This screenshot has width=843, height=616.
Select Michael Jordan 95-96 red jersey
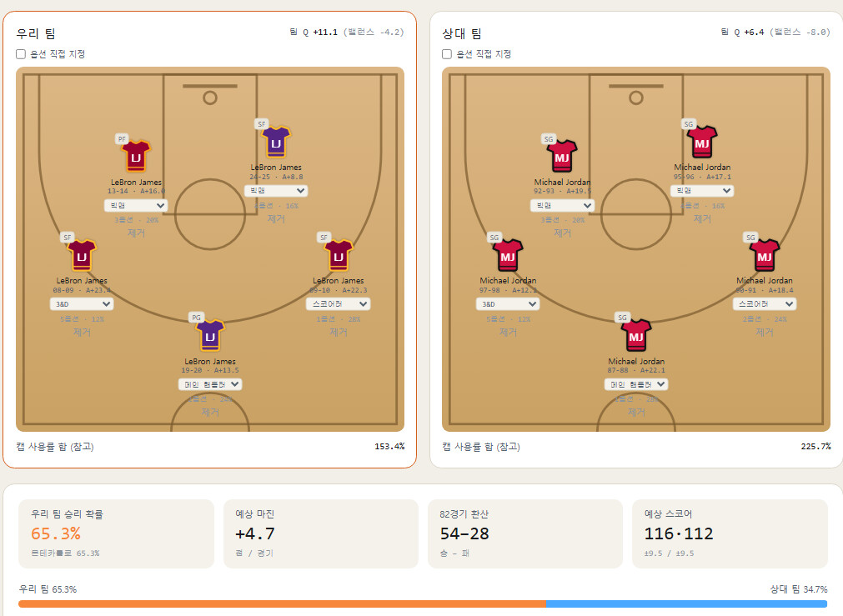point(702,142)
